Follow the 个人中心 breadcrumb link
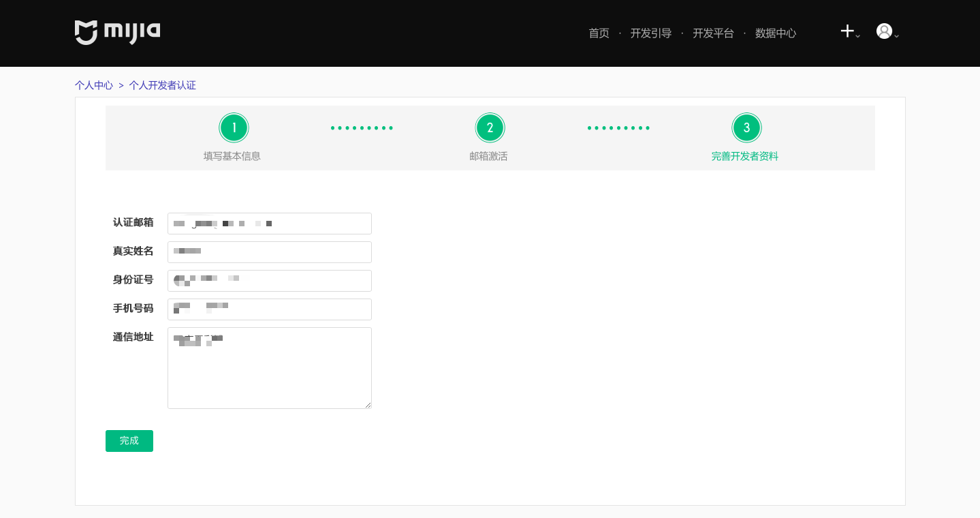980x518 pixels. pyautogui.click(x=94, y=85)
